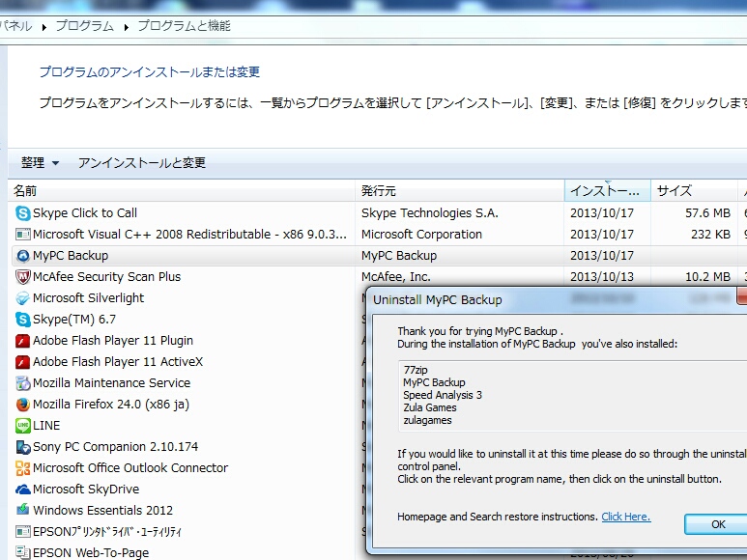Click Microsoft Corporation publisher cell
The height and width of the screenshot is (560, 747).
(421, 235)
